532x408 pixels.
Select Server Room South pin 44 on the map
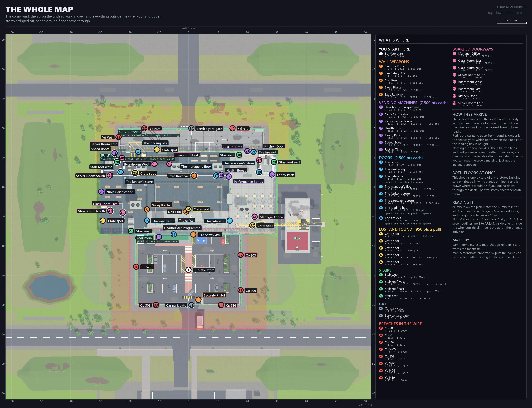tap(110, 175)
